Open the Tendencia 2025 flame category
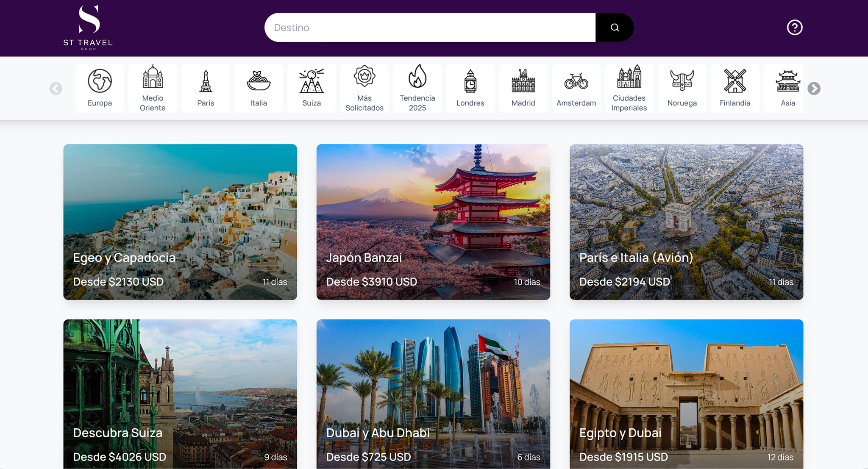This screenshot has height=469, width=868. click(417, 88)
